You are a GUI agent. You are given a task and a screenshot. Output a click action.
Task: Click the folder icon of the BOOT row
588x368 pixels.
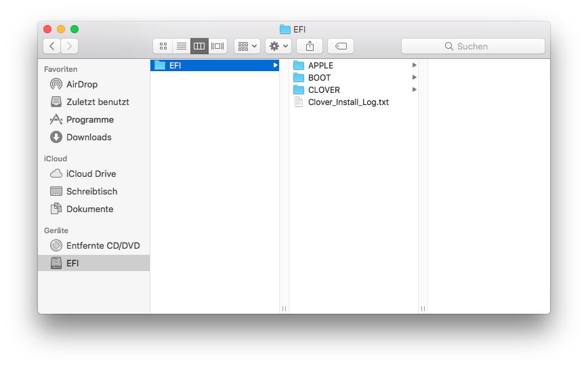(x=299, y=78)
